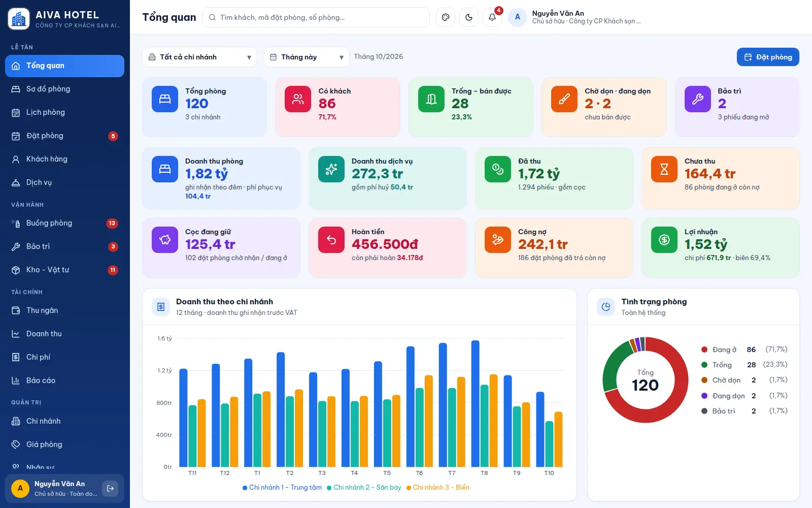Select Khách hàng in sidebar
Screen dimensions: 812x508
[x=64, y=159]
